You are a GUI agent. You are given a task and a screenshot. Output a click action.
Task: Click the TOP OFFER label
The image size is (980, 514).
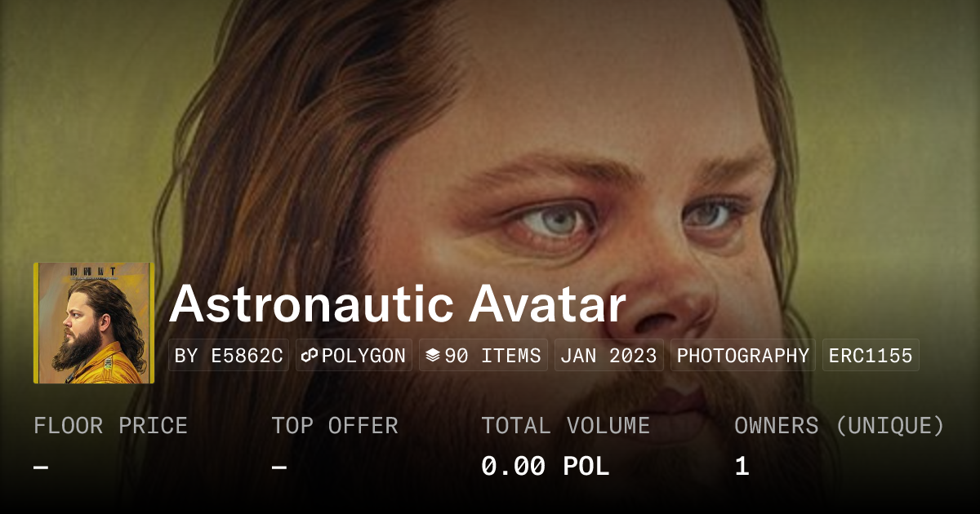(335, 426)
